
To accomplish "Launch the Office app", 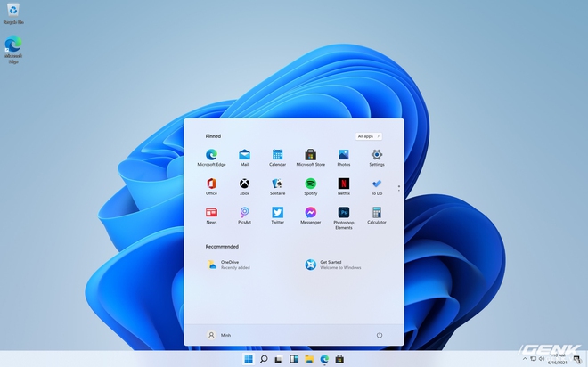I will (x=211, y=186).
